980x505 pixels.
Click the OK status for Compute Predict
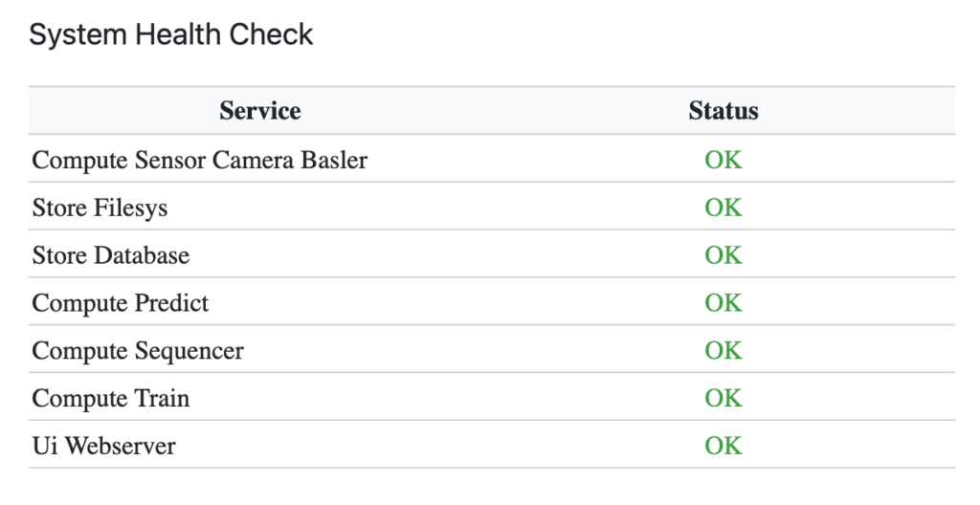click(x=723, y=303)
